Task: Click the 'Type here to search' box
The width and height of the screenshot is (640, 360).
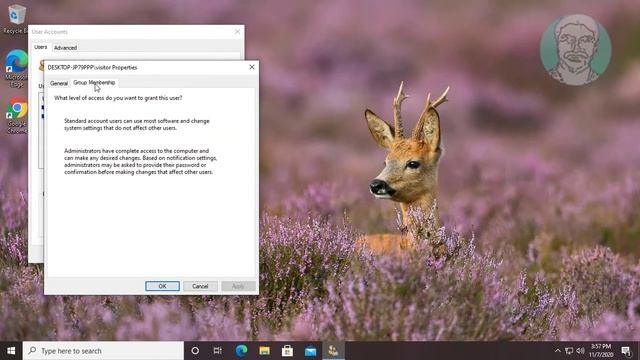Action: (x=103, y=351)
